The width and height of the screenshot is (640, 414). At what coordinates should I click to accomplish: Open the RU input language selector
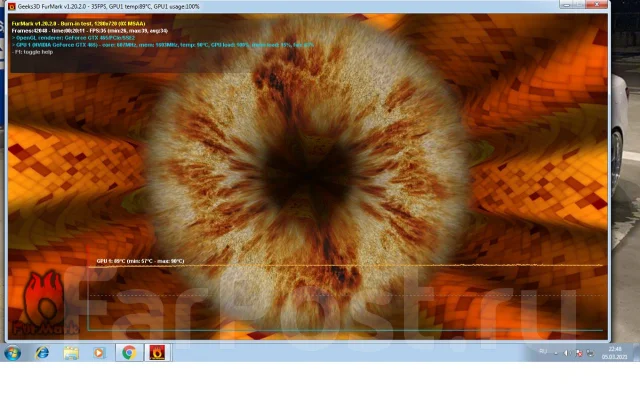543,352
